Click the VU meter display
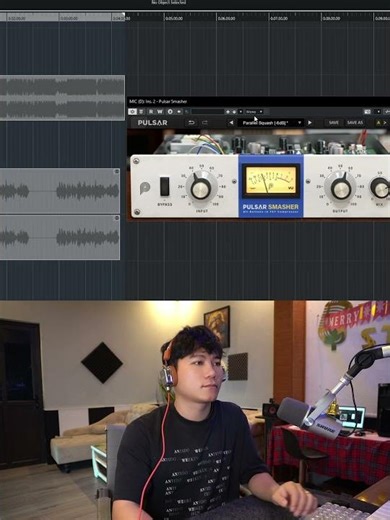 271,180
